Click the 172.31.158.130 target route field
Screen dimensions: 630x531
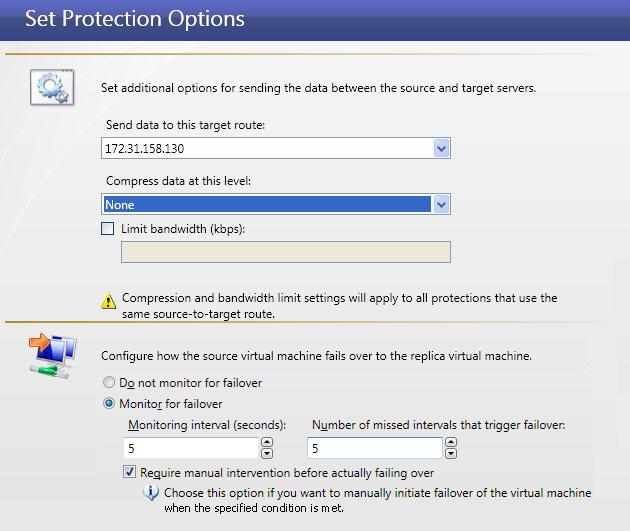[x=268, y=149]
